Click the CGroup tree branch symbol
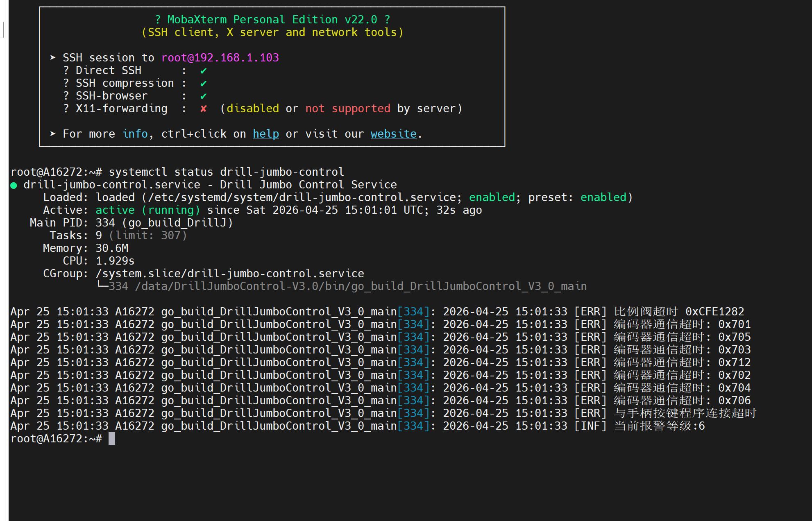The image size is (812, 521). coord(102,285)
